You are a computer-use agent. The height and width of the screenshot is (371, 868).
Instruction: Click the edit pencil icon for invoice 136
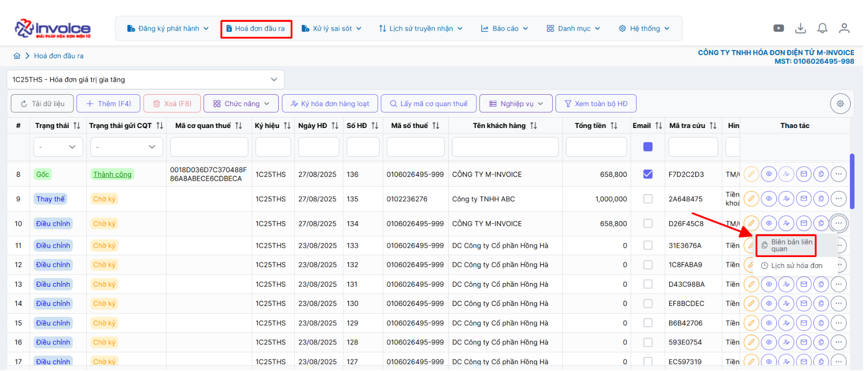point(751,174)
